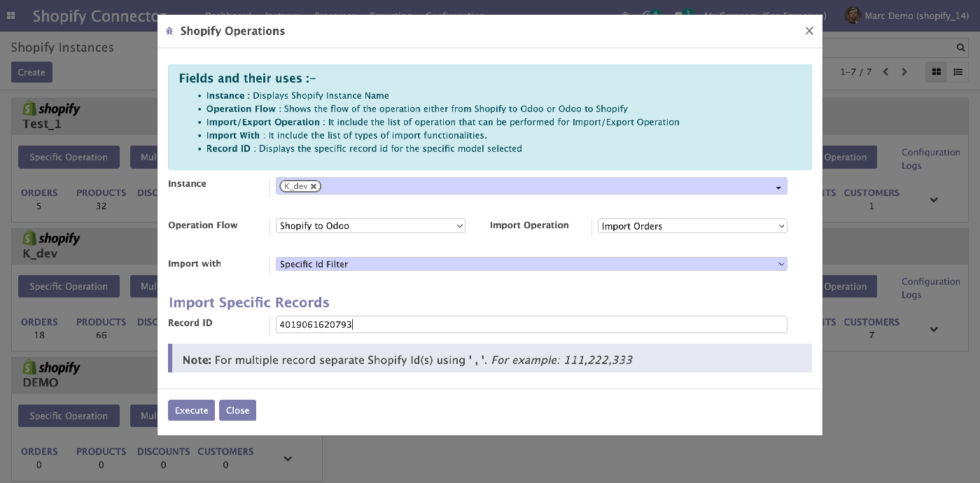The width and height of the screenshot is (980, 483).
Task: Open the Instance field dropdown arrow
Action: click(x=778, y=187)
